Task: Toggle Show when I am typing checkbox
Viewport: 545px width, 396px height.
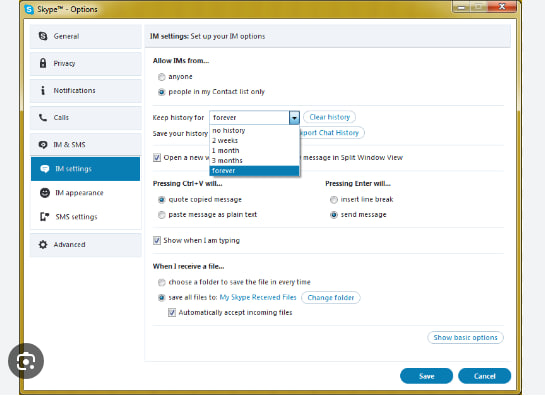Action: pos(157,240)
